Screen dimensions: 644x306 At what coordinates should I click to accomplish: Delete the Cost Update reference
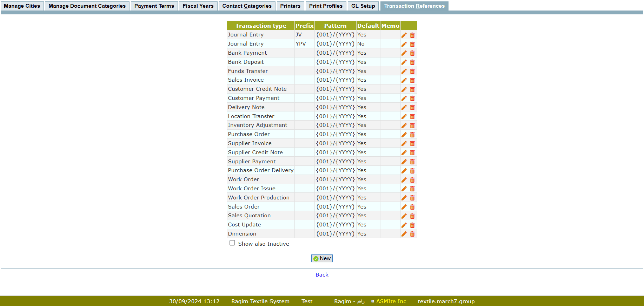click(412, 225)
